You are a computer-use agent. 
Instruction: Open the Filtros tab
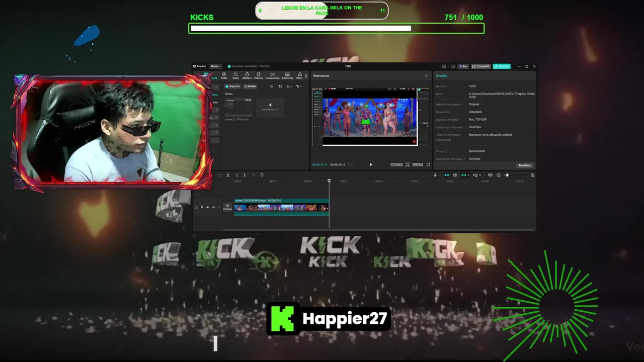coord(299,76)
